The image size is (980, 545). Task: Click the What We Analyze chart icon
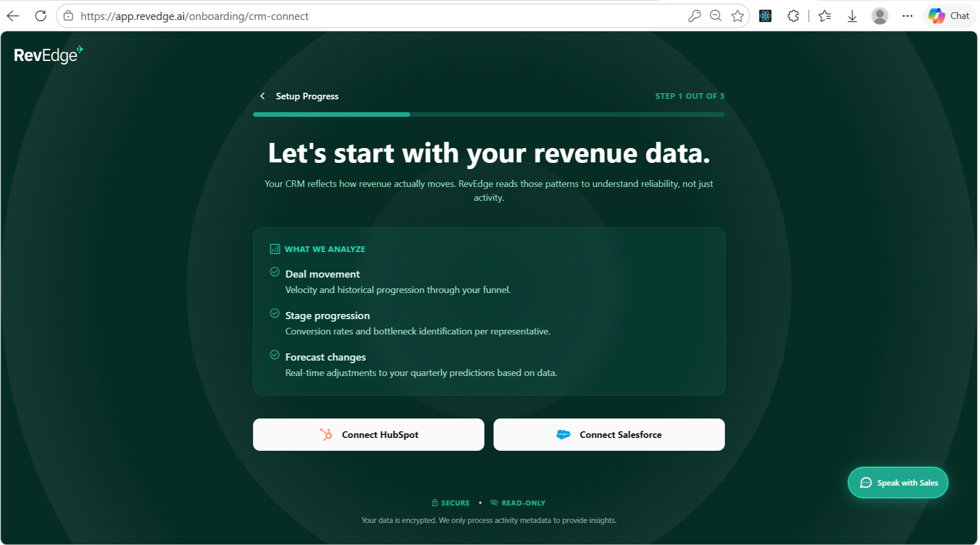(275, 249)
